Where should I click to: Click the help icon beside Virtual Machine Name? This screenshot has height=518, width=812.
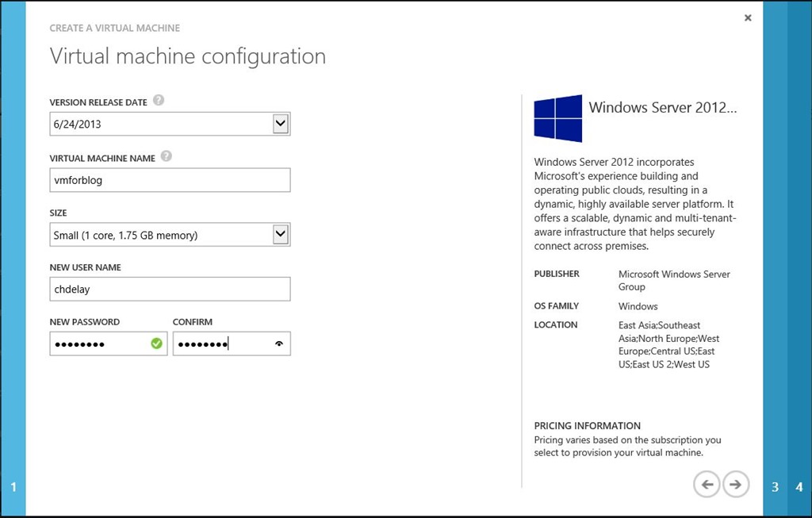[166, 156]
